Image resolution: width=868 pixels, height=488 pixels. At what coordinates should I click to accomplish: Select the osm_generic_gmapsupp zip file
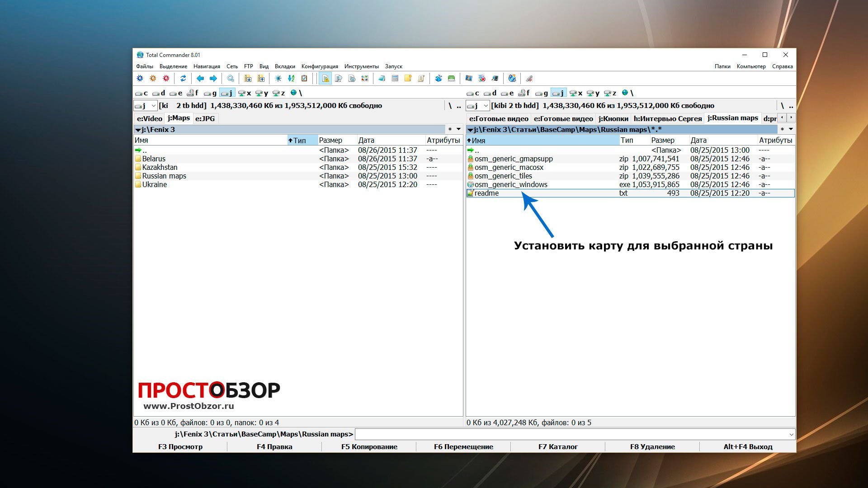pyautogui.click(x=630, y=159)
